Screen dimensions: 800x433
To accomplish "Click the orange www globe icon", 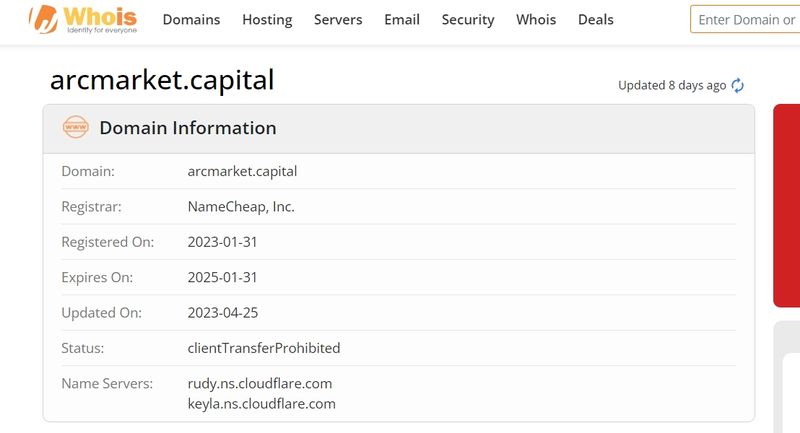I will (76, 128).
